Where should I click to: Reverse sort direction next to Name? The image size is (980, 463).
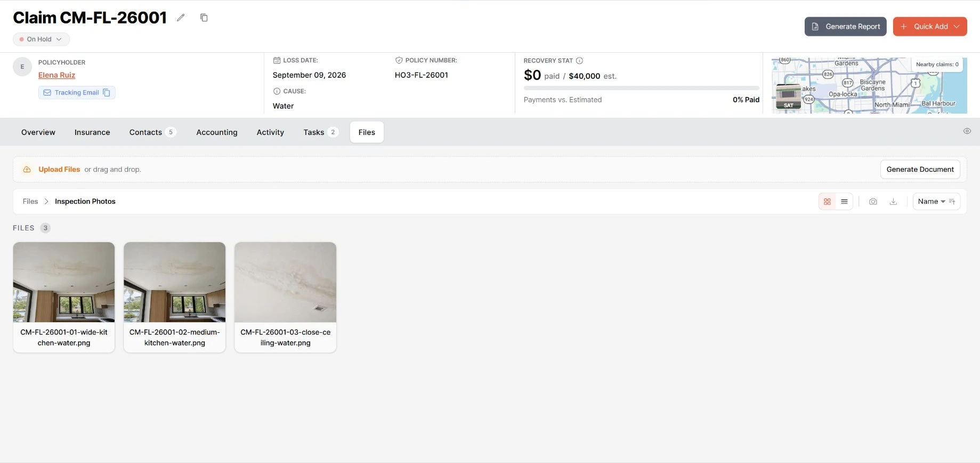point(952,202)
